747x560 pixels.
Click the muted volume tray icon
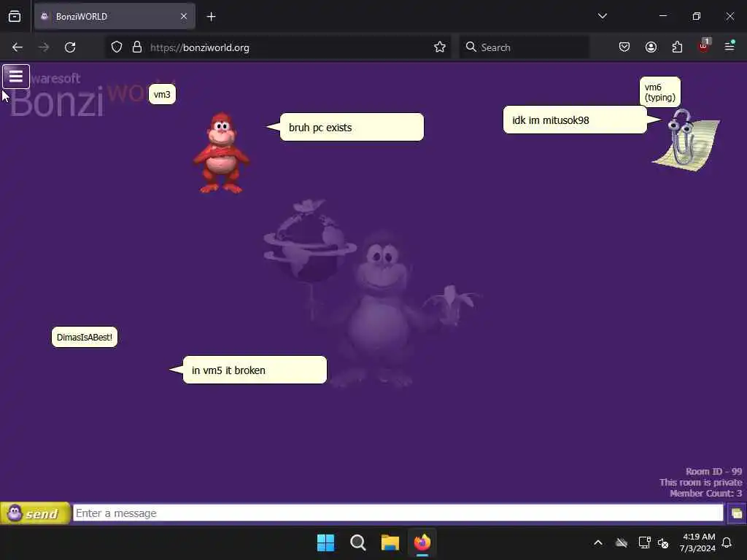click(x=663, y=542)
